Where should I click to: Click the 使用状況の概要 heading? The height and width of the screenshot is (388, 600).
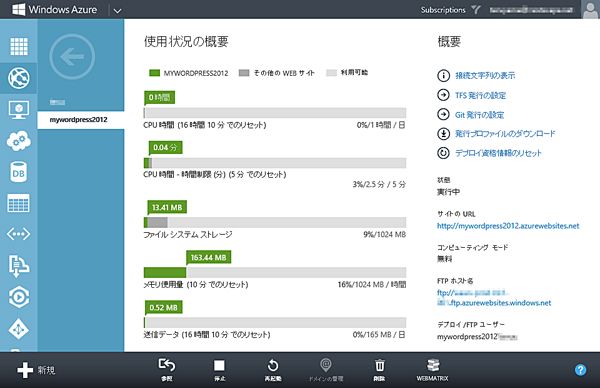pyautogui.click(x=186, y=41)
